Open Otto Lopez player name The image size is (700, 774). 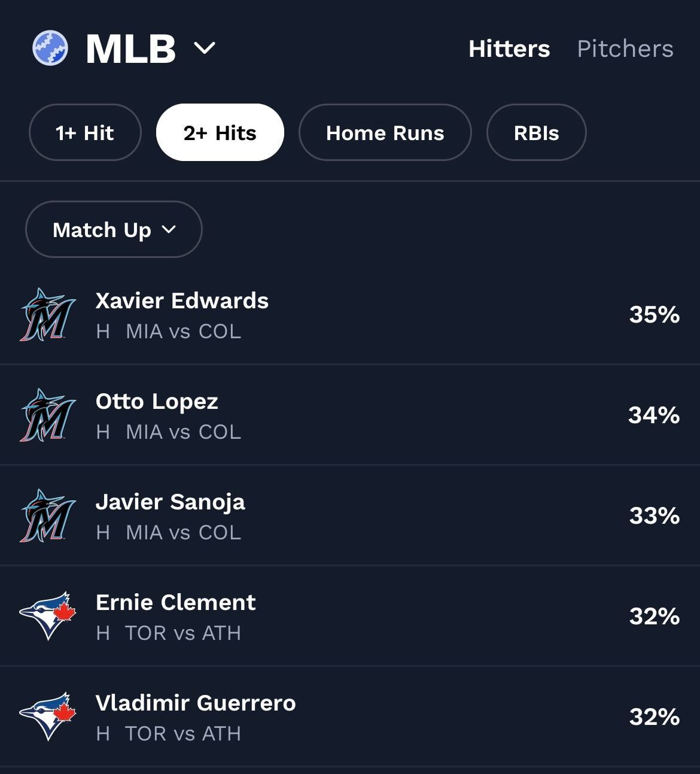point(157,401)
